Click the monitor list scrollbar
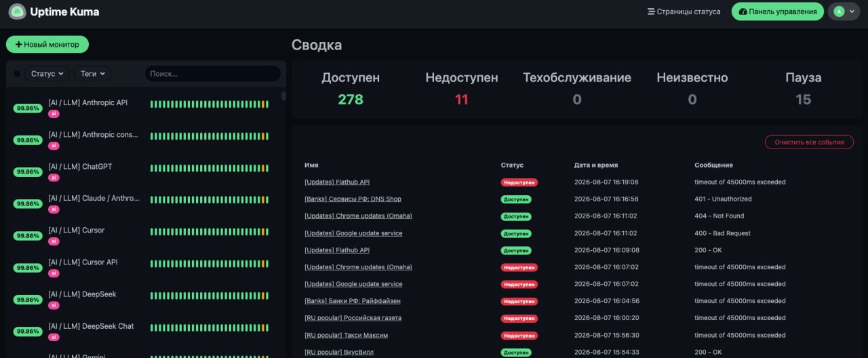868x358 pixels. (x=283, y=96)
